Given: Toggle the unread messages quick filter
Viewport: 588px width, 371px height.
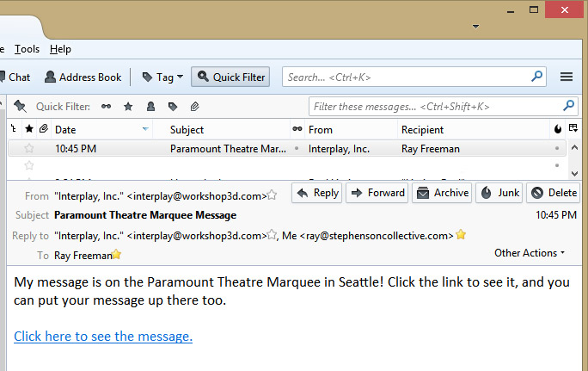Looking at the screenshot, I should coord(107,107).
